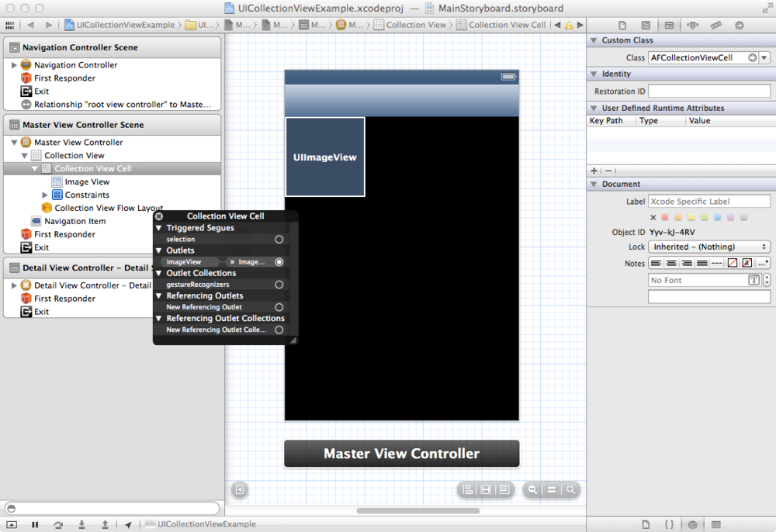Toggle the document outline panel button
Image resolution: width=776 pixels, height=532 pixels.
[240, 490]
